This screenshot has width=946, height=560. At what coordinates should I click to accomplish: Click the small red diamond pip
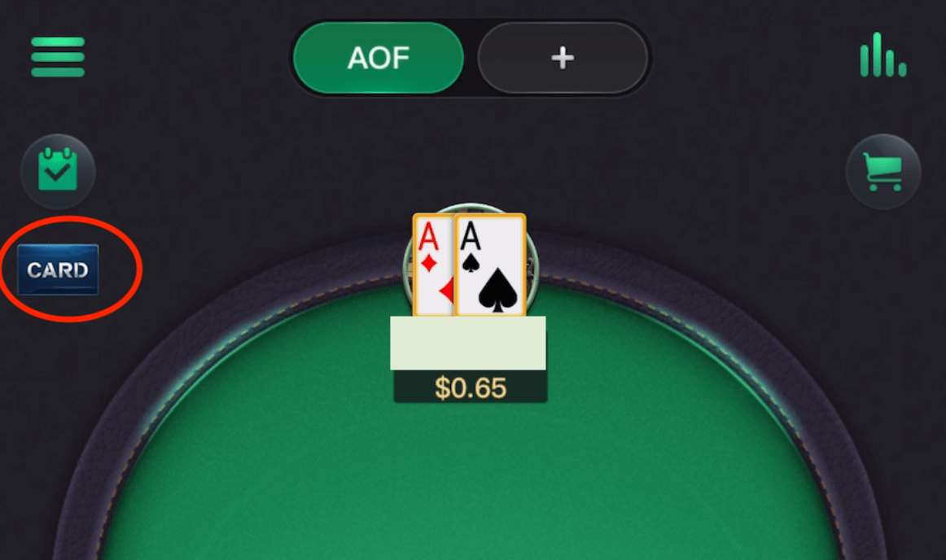click(x=429, y=263)
